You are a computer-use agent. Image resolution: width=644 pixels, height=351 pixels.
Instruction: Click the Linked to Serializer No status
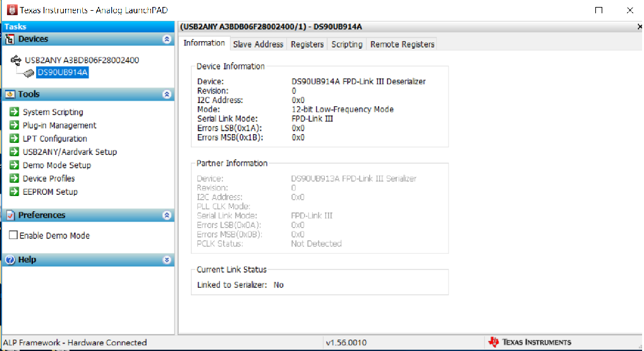(x=240, y=285)
